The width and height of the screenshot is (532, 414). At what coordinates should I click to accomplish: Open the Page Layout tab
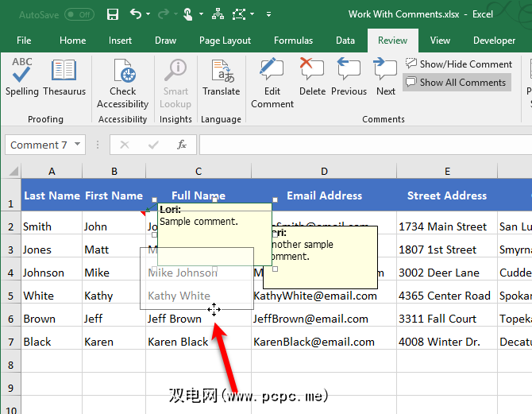pos(225,41)
